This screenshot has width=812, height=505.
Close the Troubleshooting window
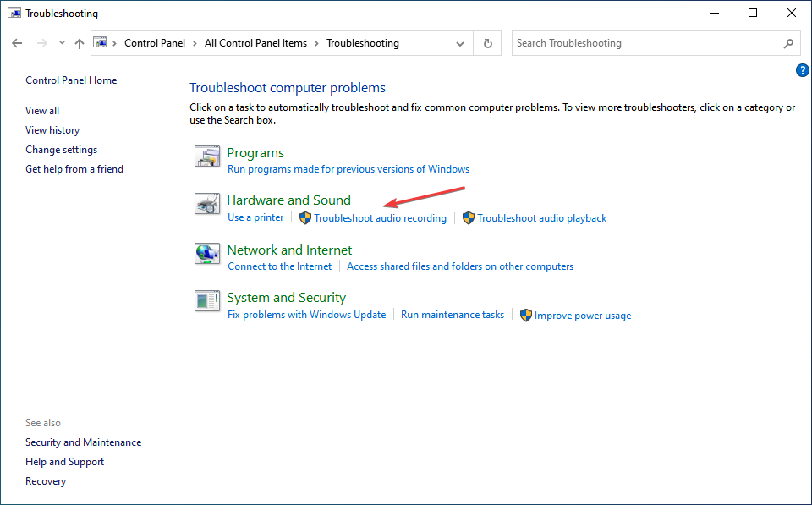pos(792,13)
